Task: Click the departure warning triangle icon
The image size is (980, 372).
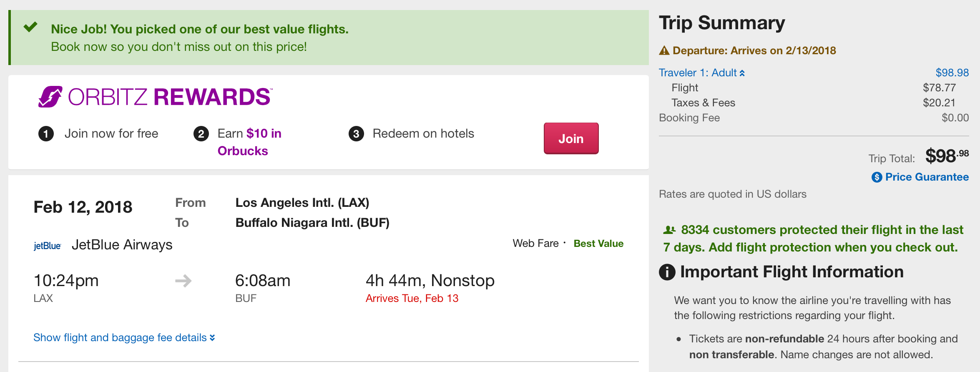Action: click(664, 51)
